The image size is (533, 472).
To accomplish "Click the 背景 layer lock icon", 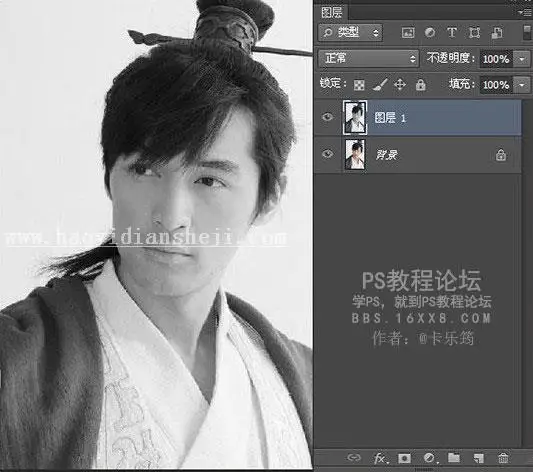I will pyautogui.click(x=501, y=155).
